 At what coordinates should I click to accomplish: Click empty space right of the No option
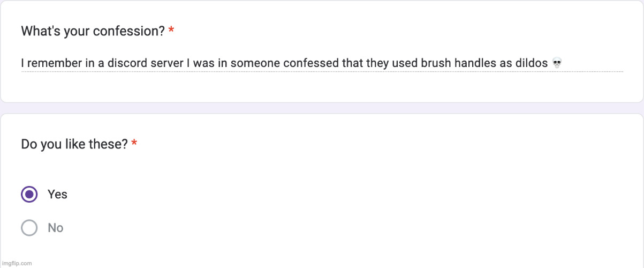321,228
